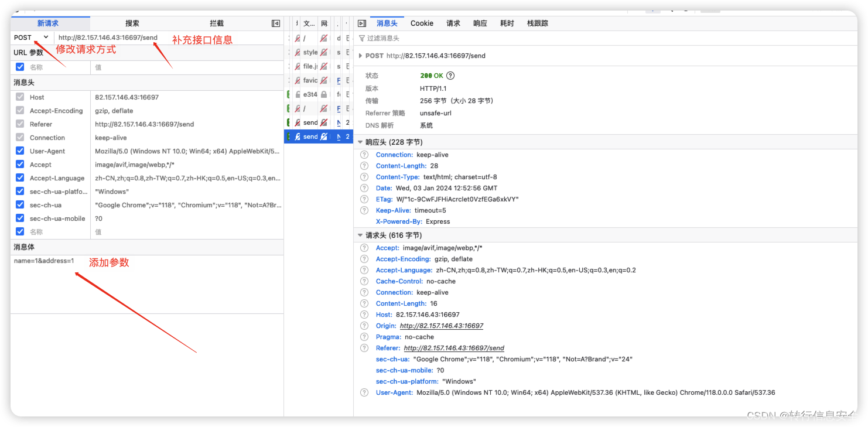Collapse the 响应头 (228 字节) section
The width and height of the screenshot is (868, 427).
coord(360,142)
